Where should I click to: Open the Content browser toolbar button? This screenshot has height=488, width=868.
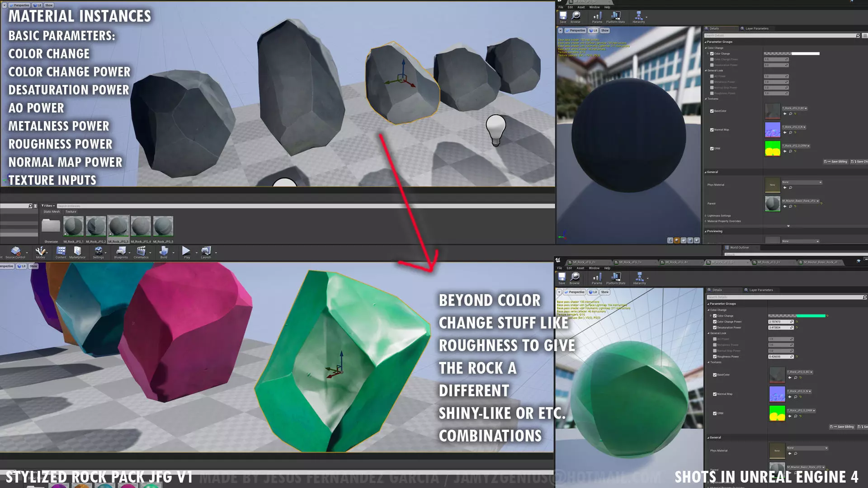point(61,252)
